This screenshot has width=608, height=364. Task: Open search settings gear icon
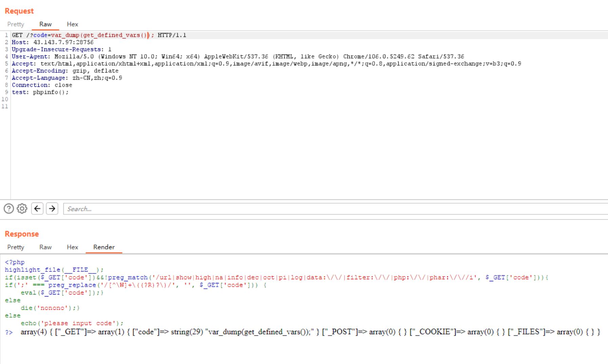[22, 209]
